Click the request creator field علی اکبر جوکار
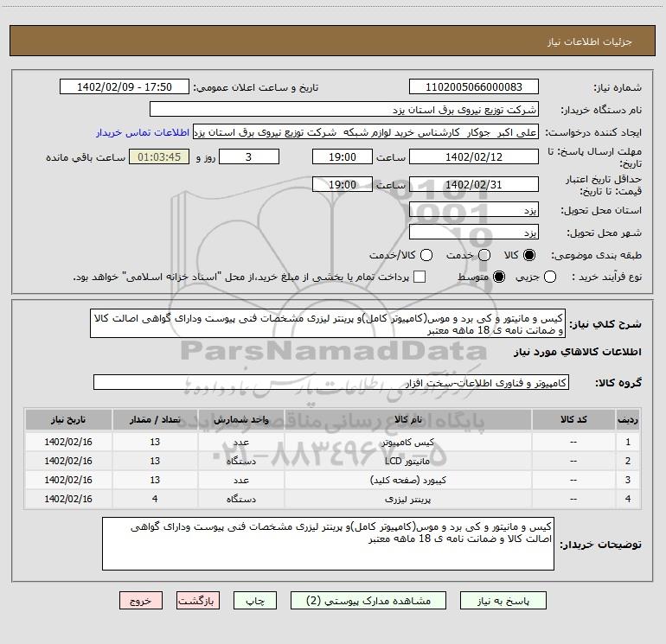666x644 pixels. pos(366,132)
